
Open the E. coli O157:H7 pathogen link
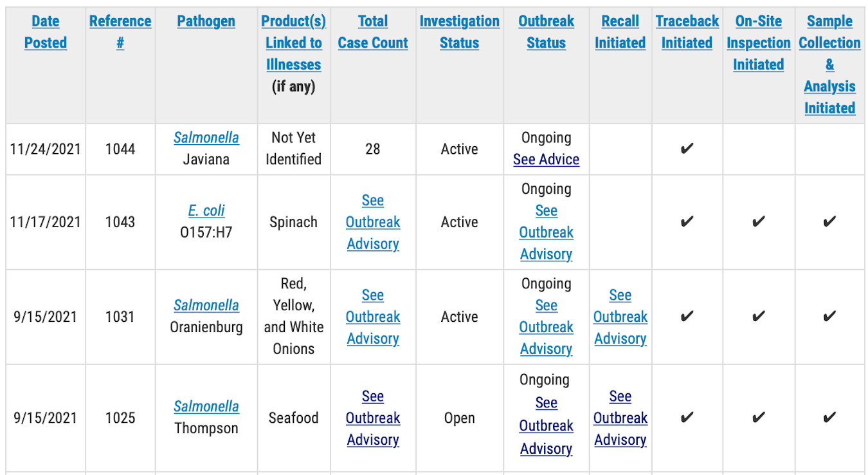(x=206, y=210)
